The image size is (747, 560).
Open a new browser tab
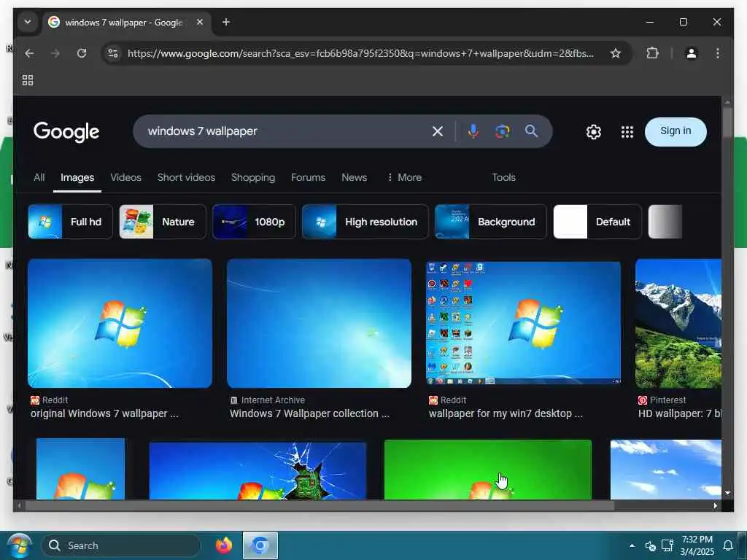[226, 22]
